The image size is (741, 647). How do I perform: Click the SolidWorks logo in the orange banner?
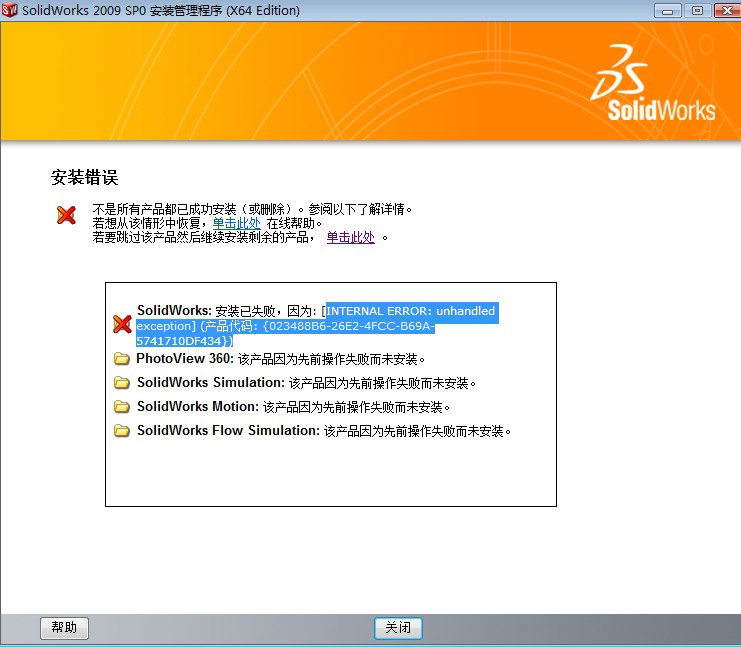pyautogui.click(x=653, y=83)
